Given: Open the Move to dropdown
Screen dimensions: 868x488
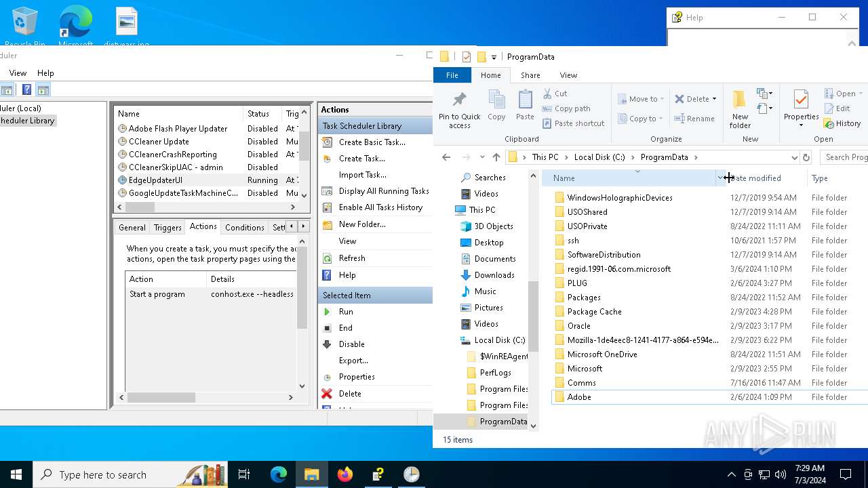Looking at the screenshot, I should pos(641,99).
